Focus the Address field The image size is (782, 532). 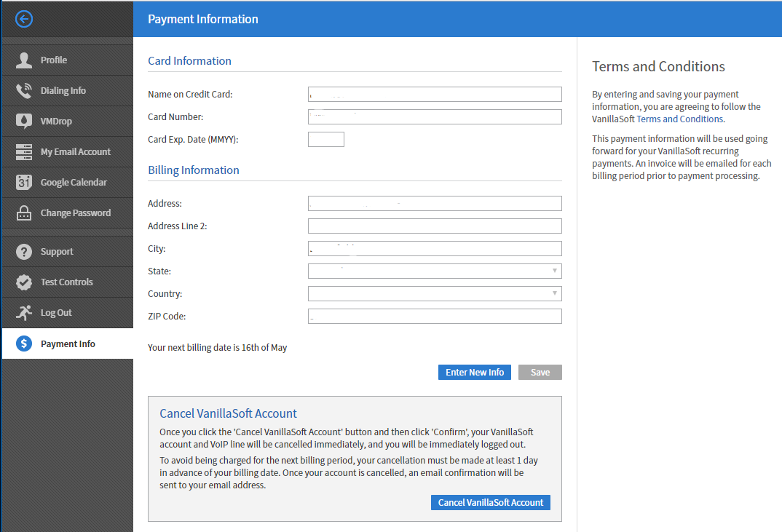[435, 204]
